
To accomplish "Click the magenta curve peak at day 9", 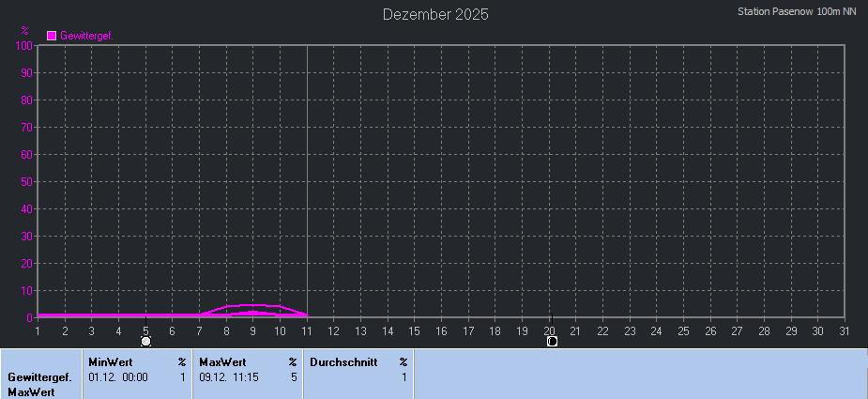I will (252, 305).
